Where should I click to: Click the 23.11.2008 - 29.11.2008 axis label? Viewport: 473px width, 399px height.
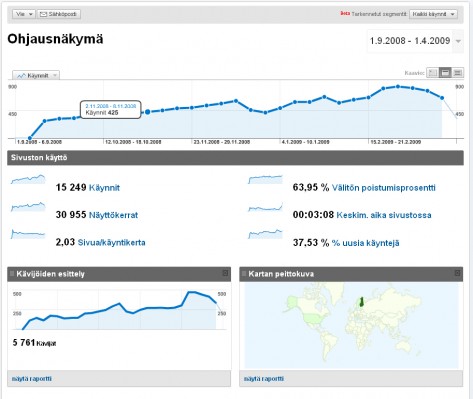click(x=222, y=142)
